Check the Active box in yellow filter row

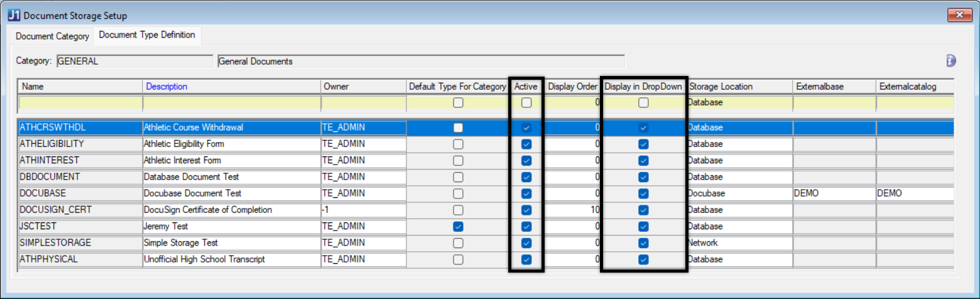pos(526,103)
